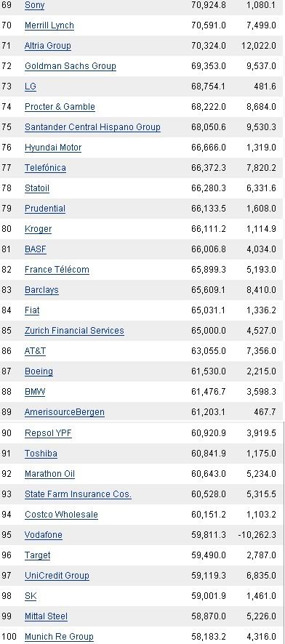Open the BASF link
Screen dimensions: 285x644
[x=36, y=249]
